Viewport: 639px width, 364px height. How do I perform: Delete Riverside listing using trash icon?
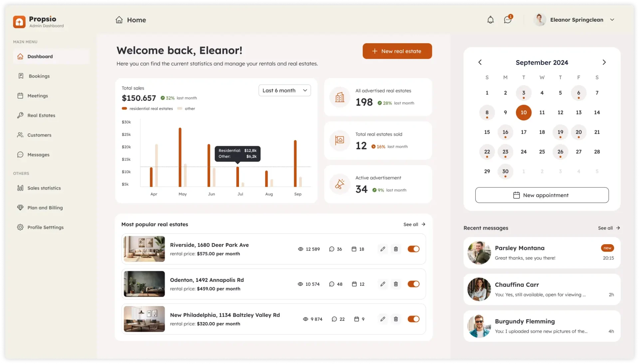(396, 249)
